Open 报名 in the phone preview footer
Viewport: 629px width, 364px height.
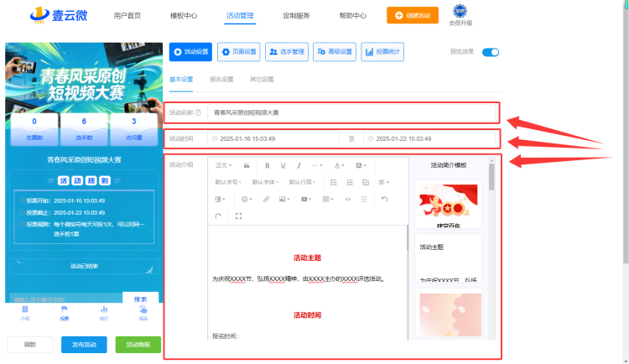pos(143,313)
